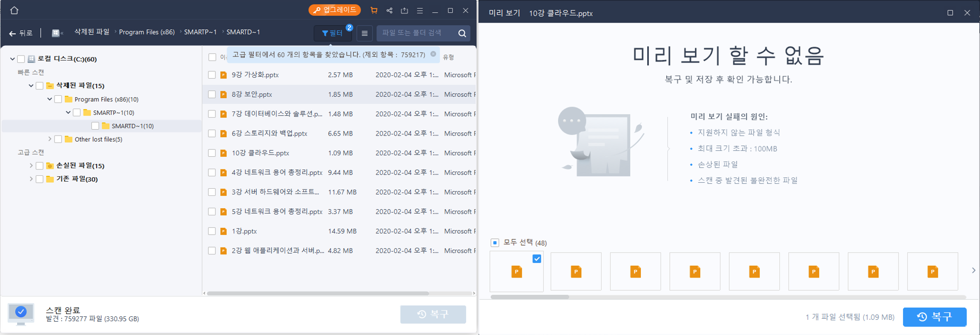
Task: Open the hamburger menu in title bar
Action: [x=420, y=10]
